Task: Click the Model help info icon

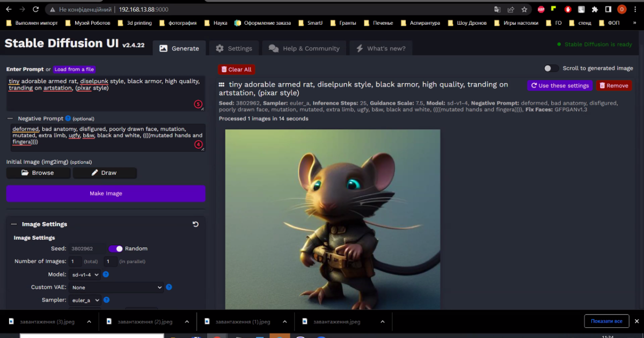Action: coord(106,275)
